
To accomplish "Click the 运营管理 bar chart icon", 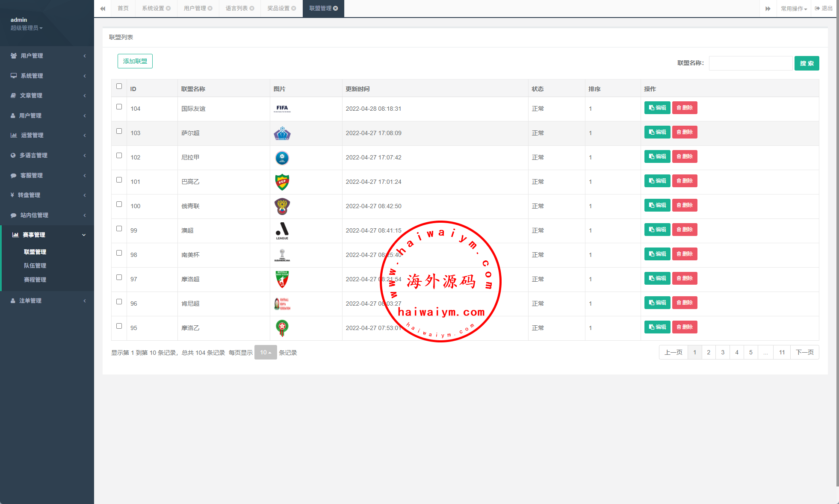I will point(14,135).
